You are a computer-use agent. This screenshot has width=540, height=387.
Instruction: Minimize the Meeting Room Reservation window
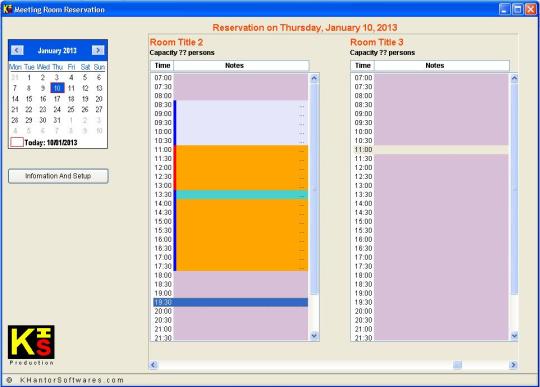tap(505, 9)
